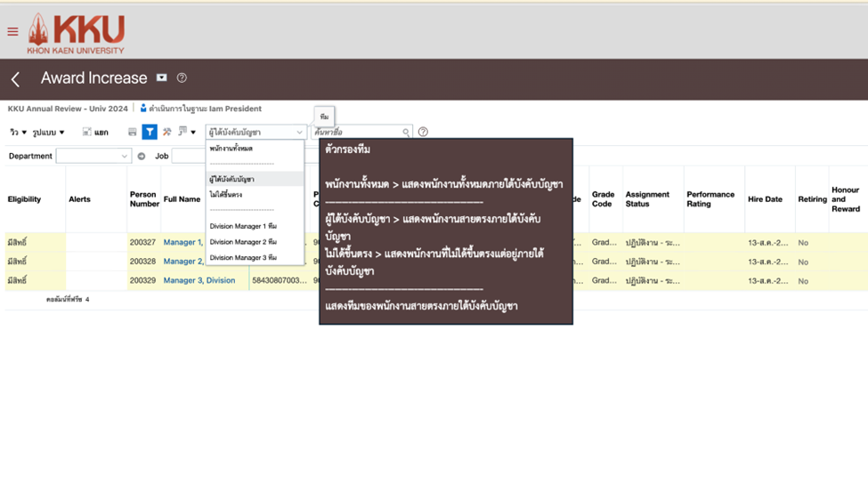The image size is (868, 492).
Task: Click the go arrow icon next to Department
Action: [x=141, y=156]
